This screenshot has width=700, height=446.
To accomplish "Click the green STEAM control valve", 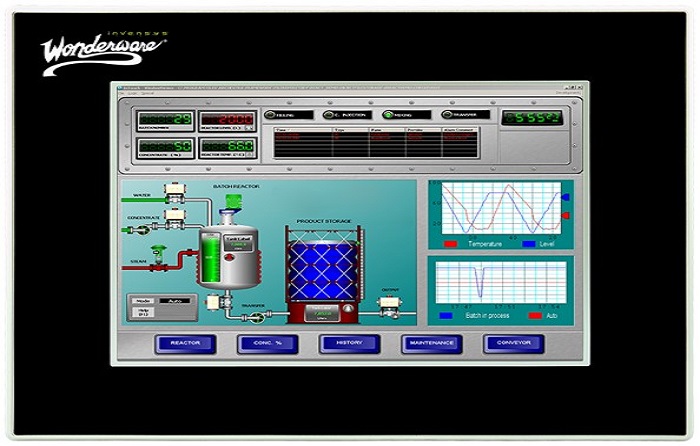I will (158, 254).
